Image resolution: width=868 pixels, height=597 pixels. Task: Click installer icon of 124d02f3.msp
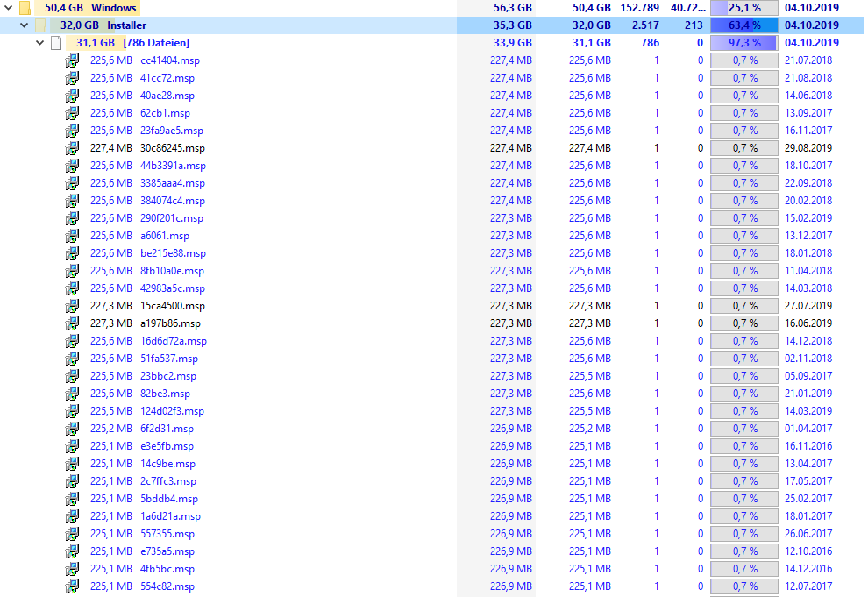tap(72, 411)
